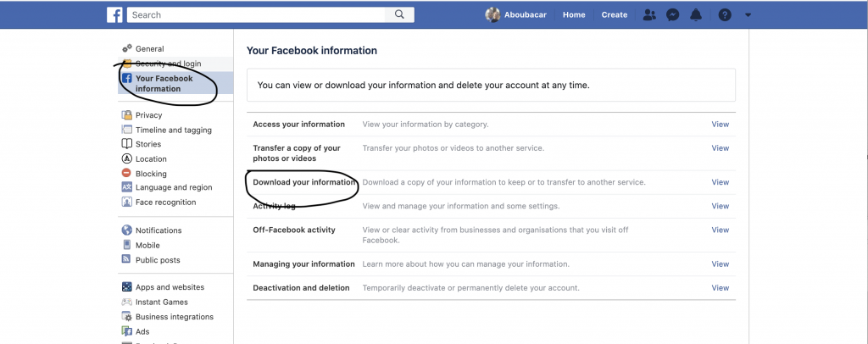Open Ads settings
Image resolution: width=868 pixels, height=344 pixels.
tap(142, 332)
